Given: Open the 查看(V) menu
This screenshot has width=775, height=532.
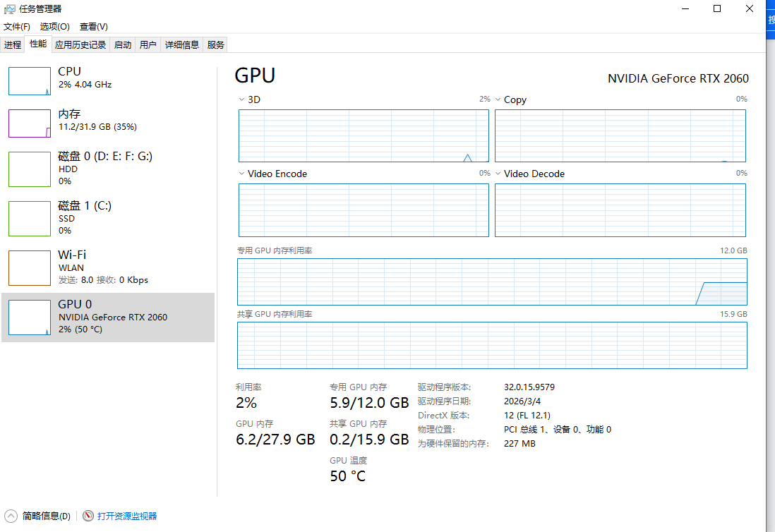Looking at the screenshot, I should [93, 26].
